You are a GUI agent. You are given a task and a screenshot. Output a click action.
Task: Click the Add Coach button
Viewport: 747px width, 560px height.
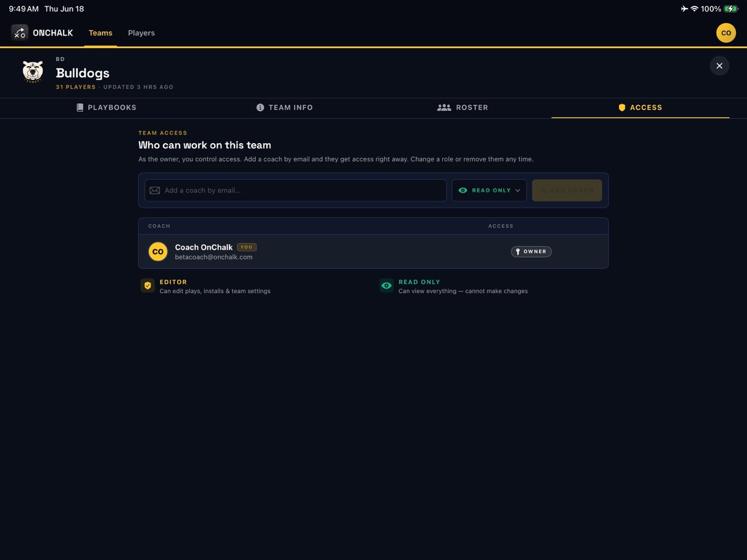coord(567,191)
